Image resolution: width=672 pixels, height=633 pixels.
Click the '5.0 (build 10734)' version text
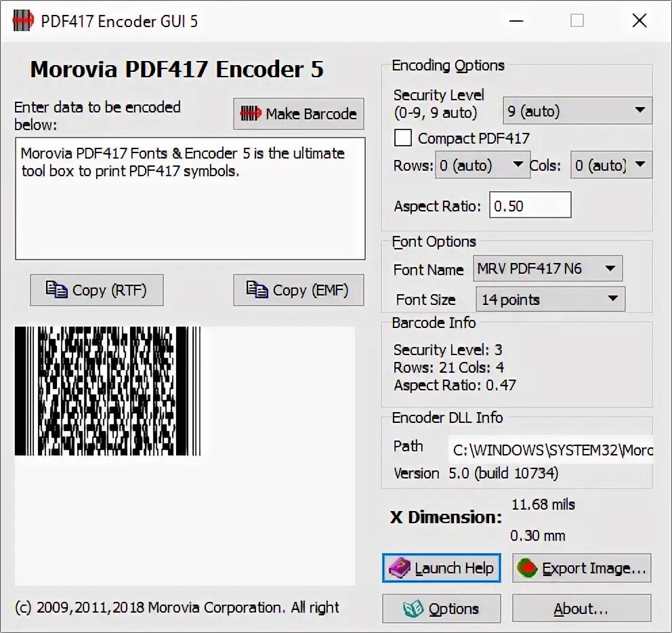[x=503, y=474]
